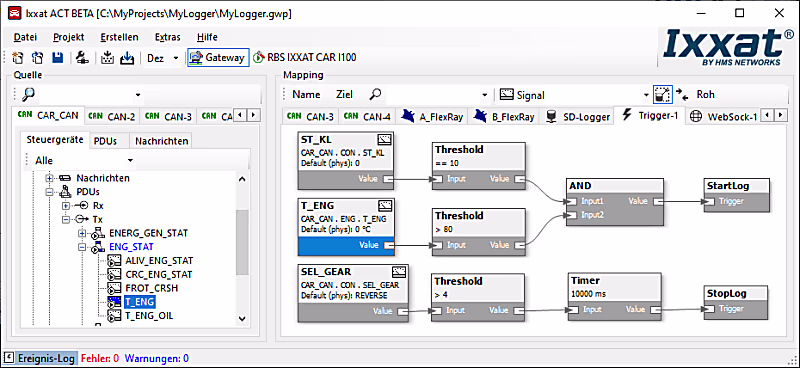
Task: Click the blue Save floppy disk icon
Action: click(x=57, y=58)
